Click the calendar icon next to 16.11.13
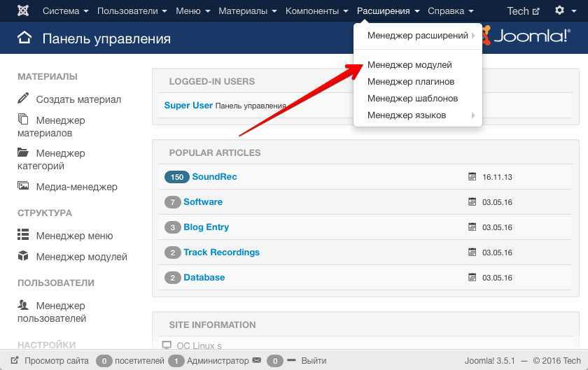The height and width of the screenshot is (370, 588). click(472, 177)
